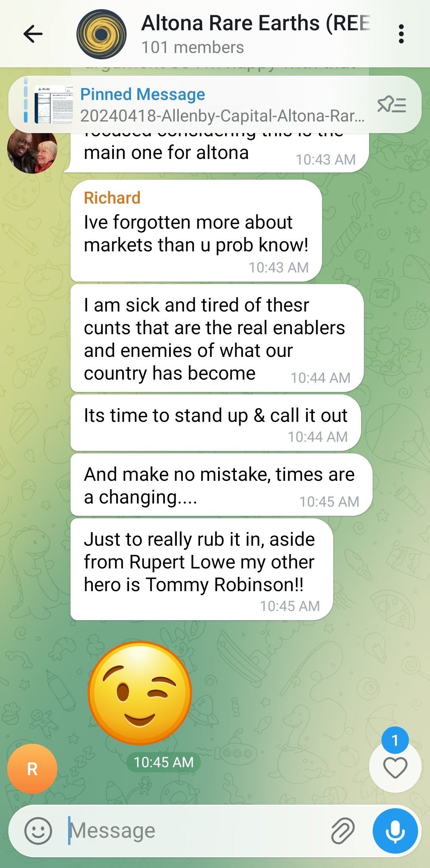Image resolution: width=430 pixels, height=868 pixels.
Task: Open the Pinned Message Allenby Capital document
Action: 222,105
